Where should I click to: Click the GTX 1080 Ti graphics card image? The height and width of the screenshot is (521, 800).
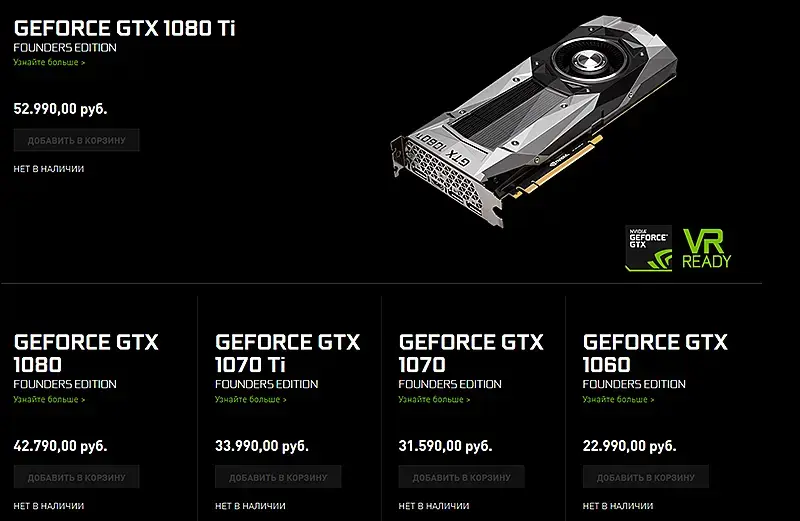[x=534, y=120]
